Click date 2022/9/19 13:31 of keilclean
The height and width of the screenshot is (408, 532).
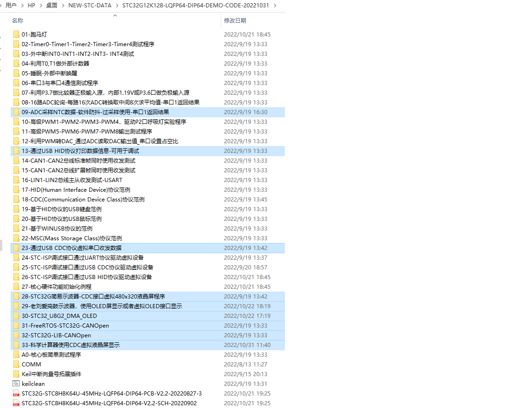[245, 384]
